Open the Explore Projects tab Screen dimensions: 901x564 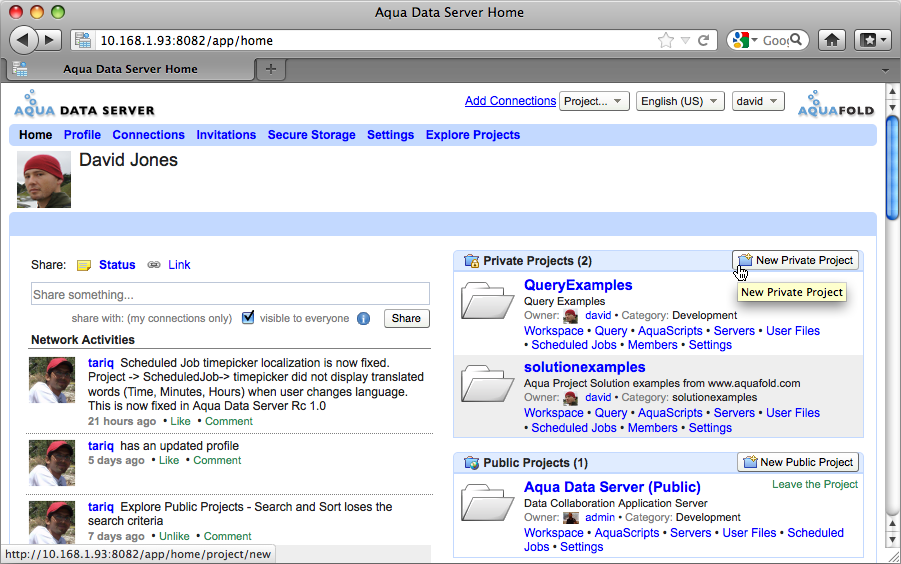[x=472, y=135]
